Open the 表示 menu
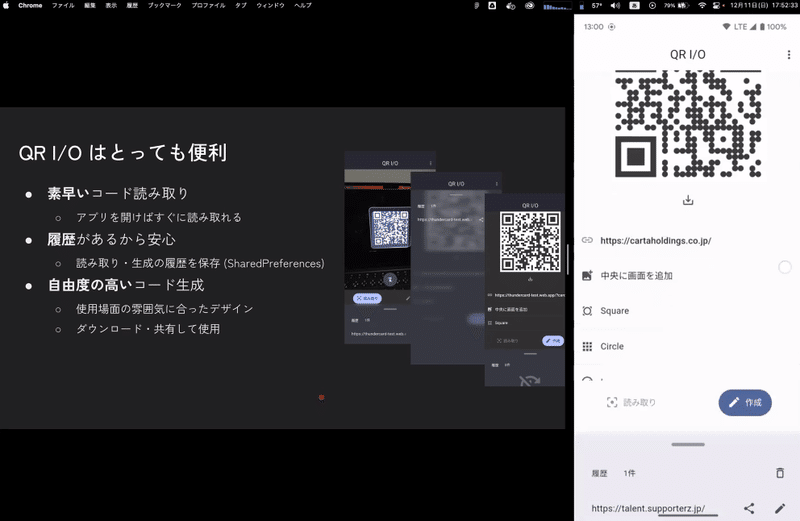800x521 pixels. (111, 5)
